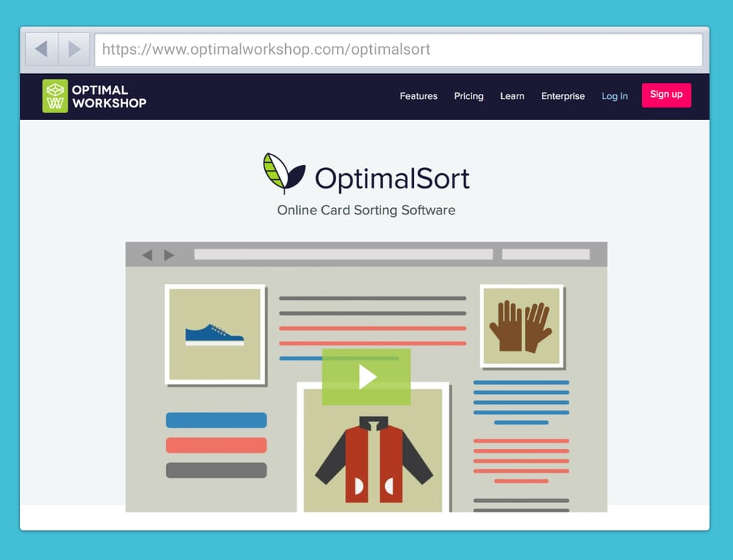The height and width of the screenshot is (560, 733).
Task: Click the OptimalSort leaf logo icon
Action: click(x=284, y=173)
